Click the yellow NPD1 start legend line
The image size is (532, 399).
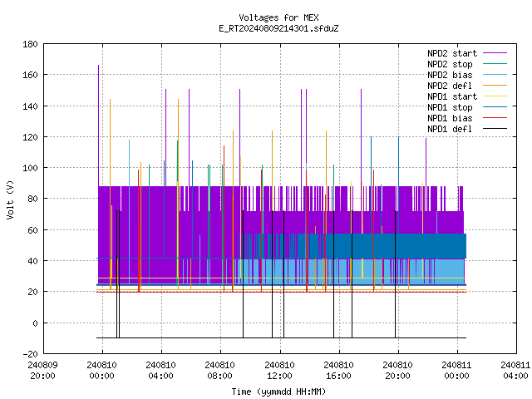[495, 96]
